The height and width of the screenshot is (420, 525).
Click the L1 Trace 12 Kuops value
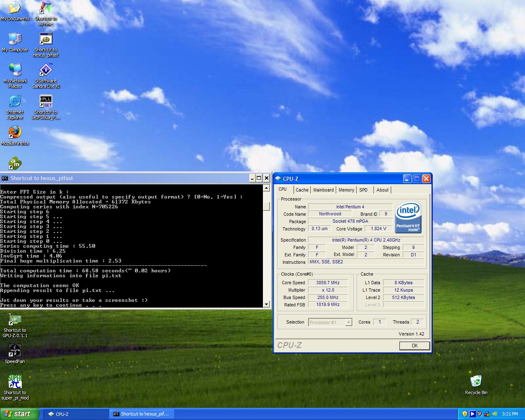403,290
